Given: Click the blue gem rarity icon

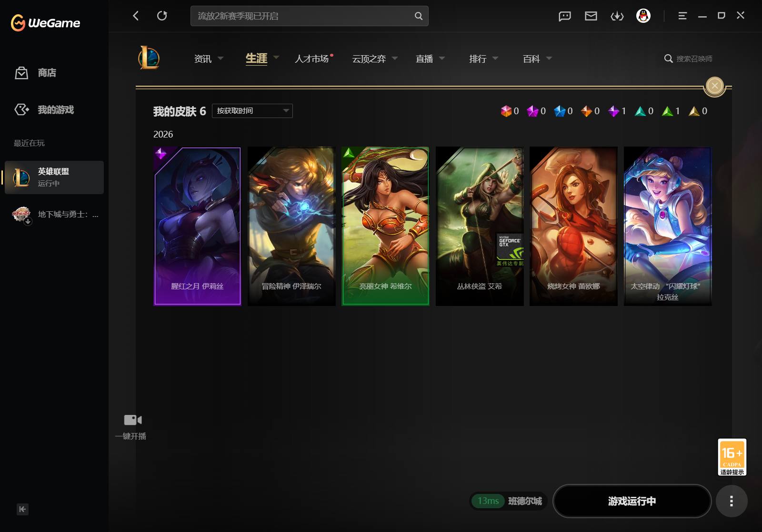Looking at the screenshot, I should click(x=560, y=111).
